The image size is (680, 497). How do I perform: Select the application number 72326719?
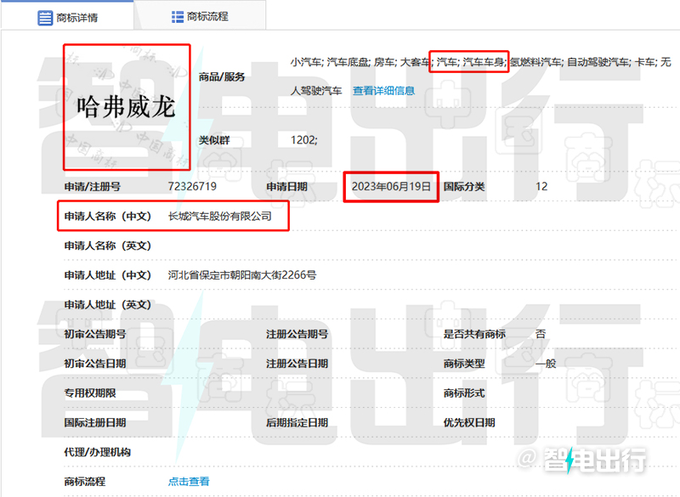(x=192, y=186)
